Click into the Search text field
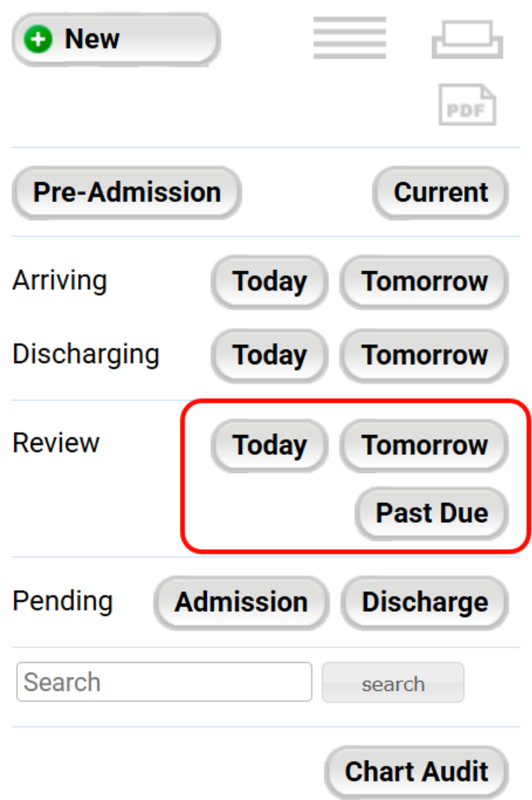Image resolution: width=532 pixels, height=800 pixels. [164, 682]
